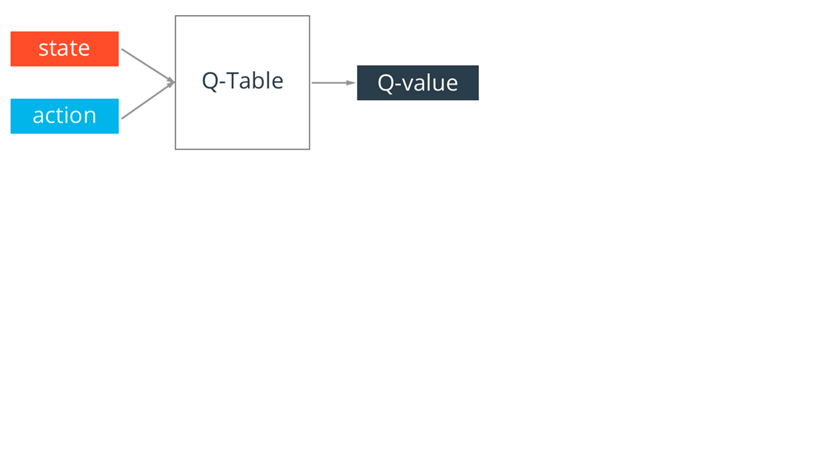
Task: Click the right border of the Q-Table box
Action: tap(309, 120)
